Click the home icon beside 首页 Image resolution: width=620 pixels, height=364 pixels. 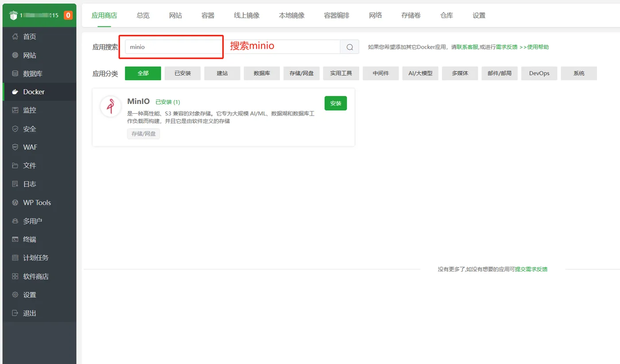click(x=15, y=36)
